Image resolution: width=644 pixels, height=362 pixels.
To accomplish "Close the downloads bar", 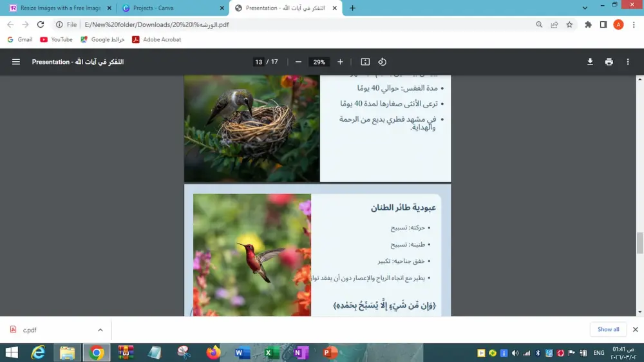I will [x=636, y=329].
